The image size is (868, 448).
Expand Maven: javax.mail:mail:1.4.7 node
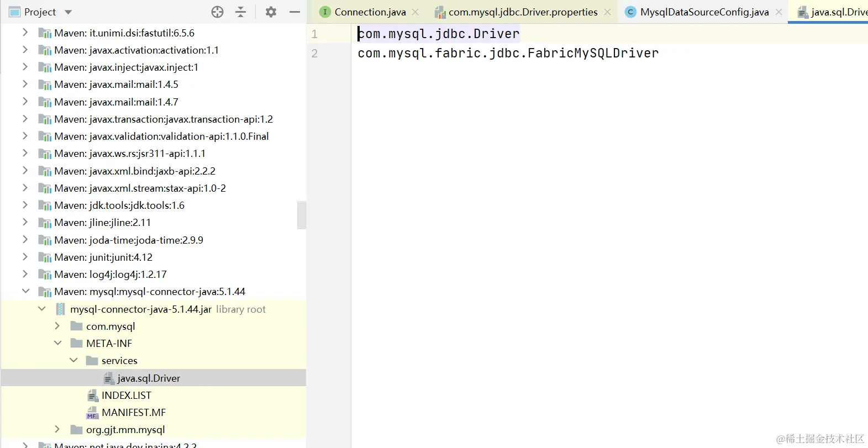click(x=25, y=102)
